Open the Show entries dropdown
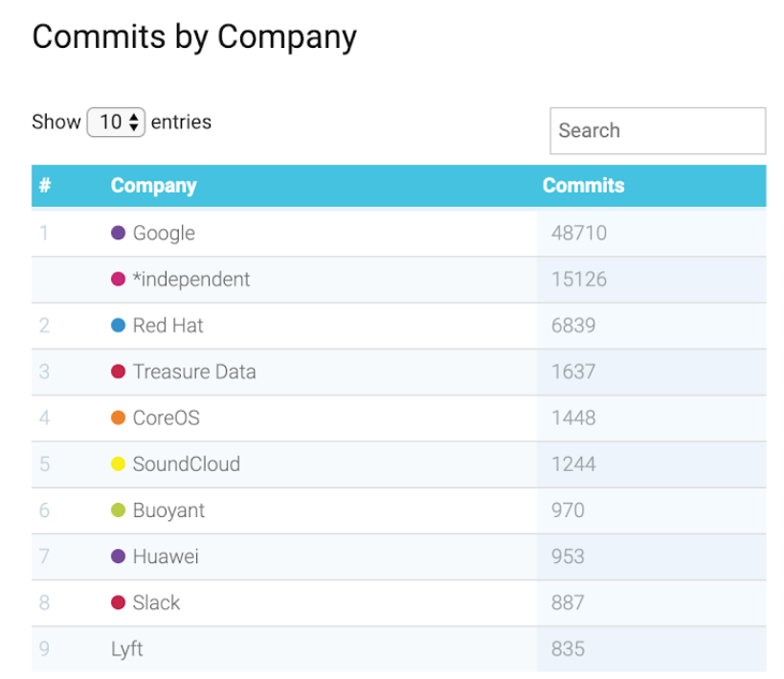Screen dimensions: 784x679 [116, 123]
